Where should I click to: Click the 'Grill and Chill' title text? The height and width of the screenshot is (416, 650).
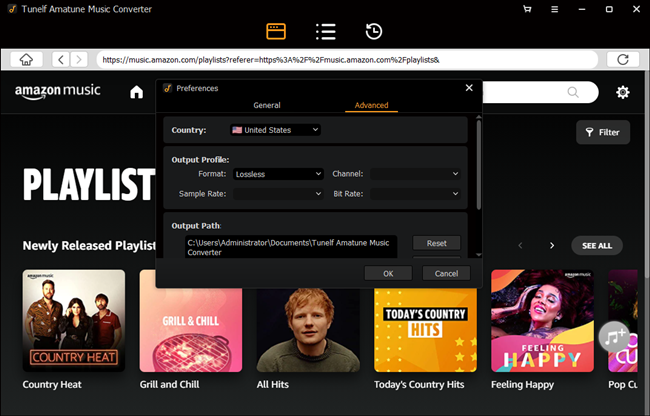point(170,385)
